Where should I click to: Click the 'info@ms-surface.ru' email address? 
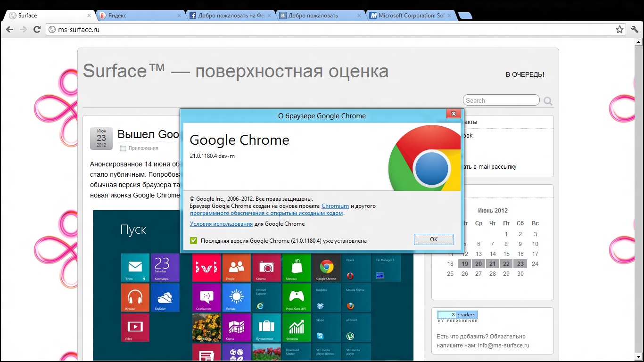click(x=504, y=346)
